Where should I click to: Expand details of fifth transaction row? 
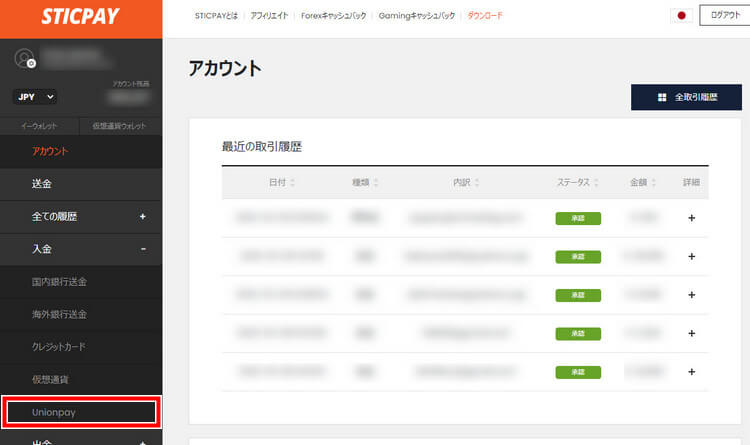coord(692,372)
